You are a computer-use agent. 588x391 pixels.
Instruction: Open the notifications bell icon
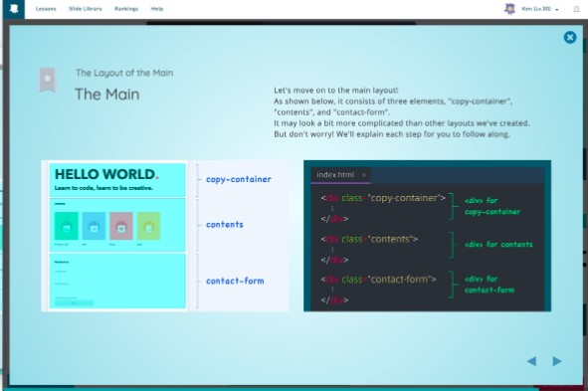(x=576, y=9)
